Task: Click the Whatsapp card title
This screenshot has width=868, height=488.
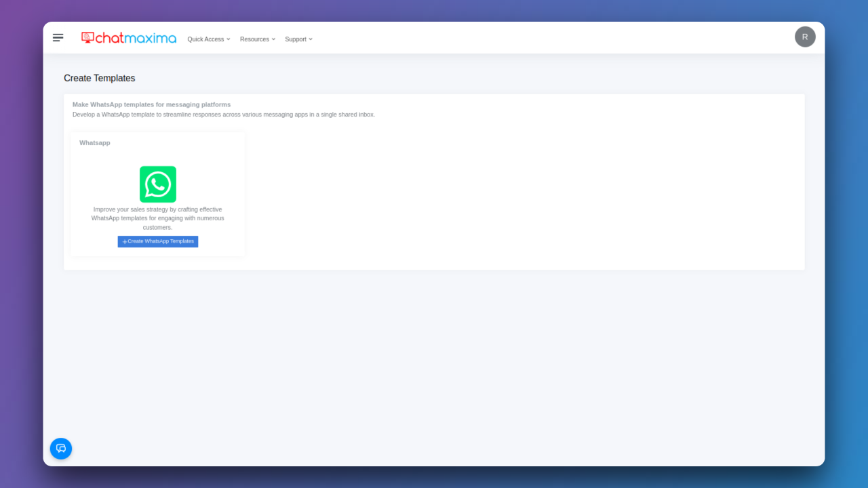Action: point(95,143)
